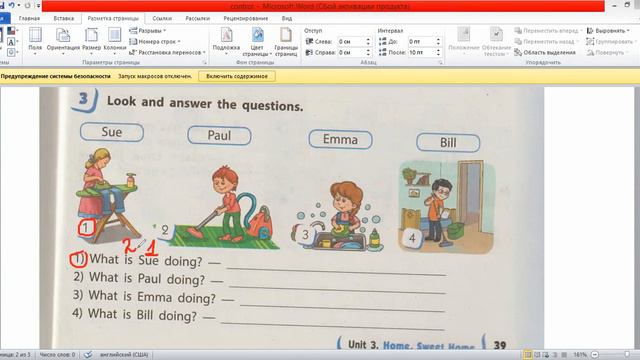Increase the Слева indent with the stepper
640x360 pixels.
pos(368,40)
